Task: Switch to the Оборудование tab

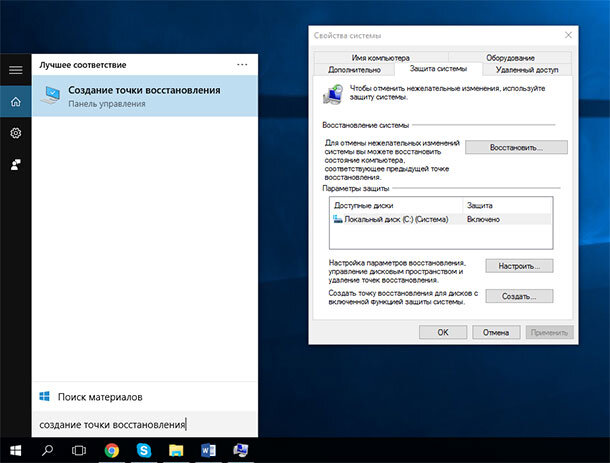Action: pos(510,58)
